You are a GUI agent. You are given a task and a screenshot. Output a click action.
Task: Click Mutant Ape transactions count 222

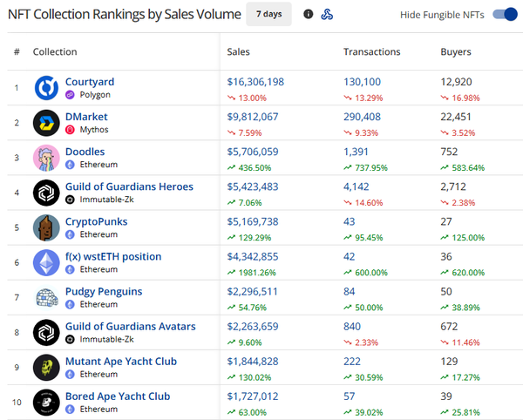click(352, 362)
